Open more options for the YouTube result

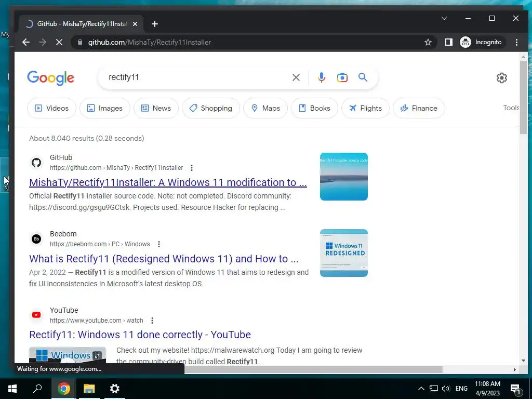(x=152, y=320)
